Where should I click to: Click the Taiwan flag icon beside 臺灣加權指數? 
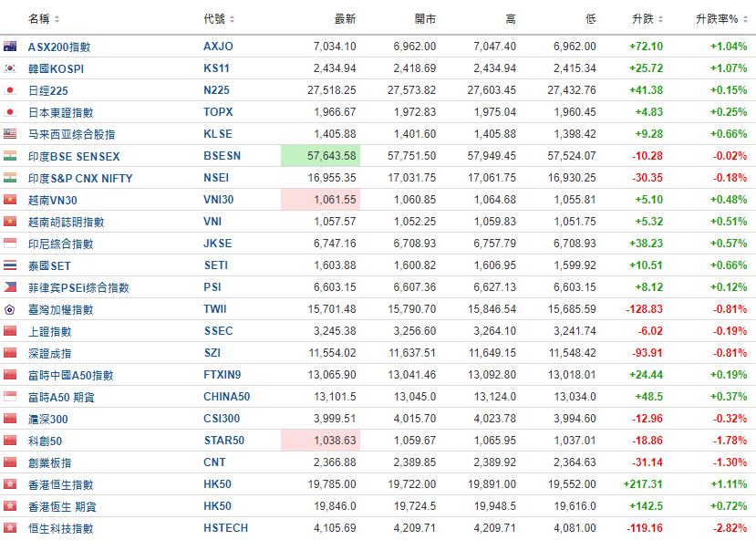pyautogui.click(x=10, y=309)
